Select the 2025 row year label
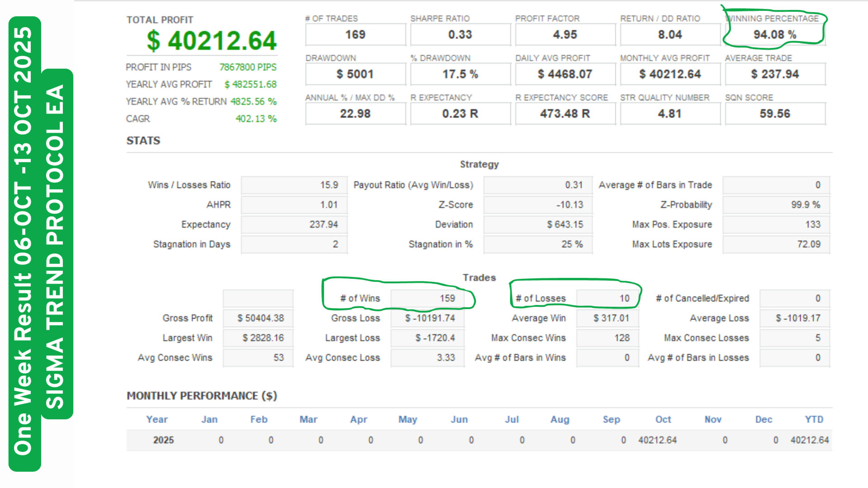 tap(163, 440)
